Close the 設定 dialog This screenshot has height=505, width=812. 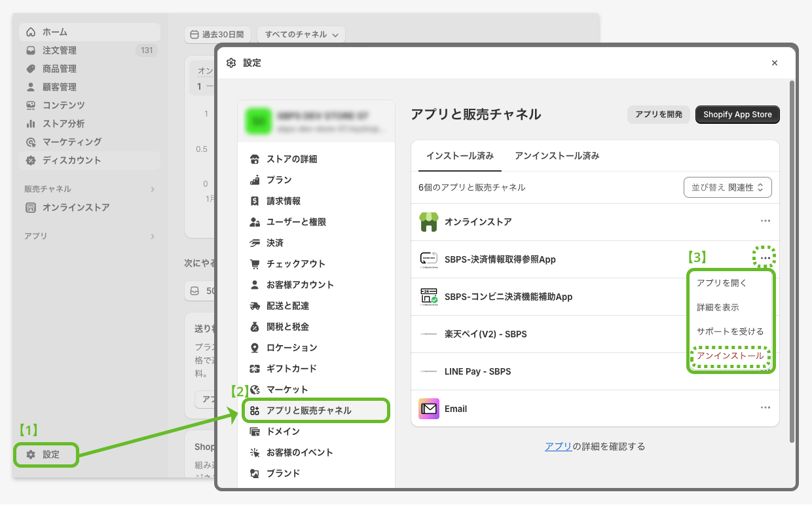click(x=775, y=63)
